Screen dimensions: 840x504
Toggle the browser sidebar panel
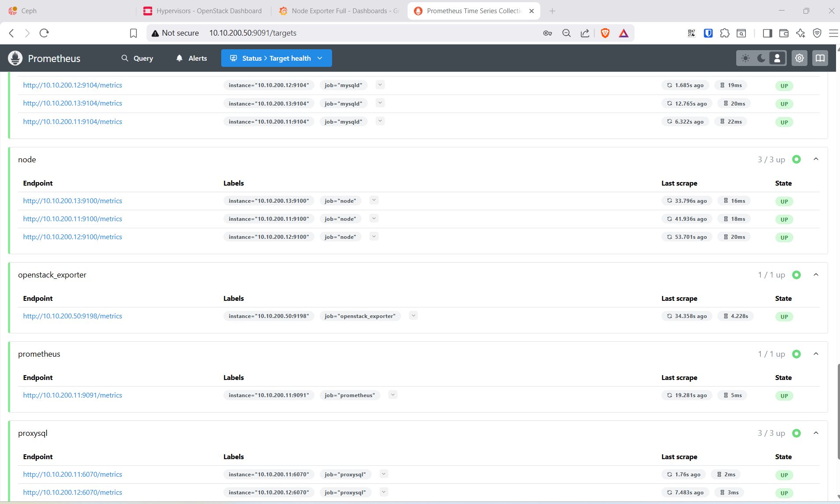coord(767,33)
